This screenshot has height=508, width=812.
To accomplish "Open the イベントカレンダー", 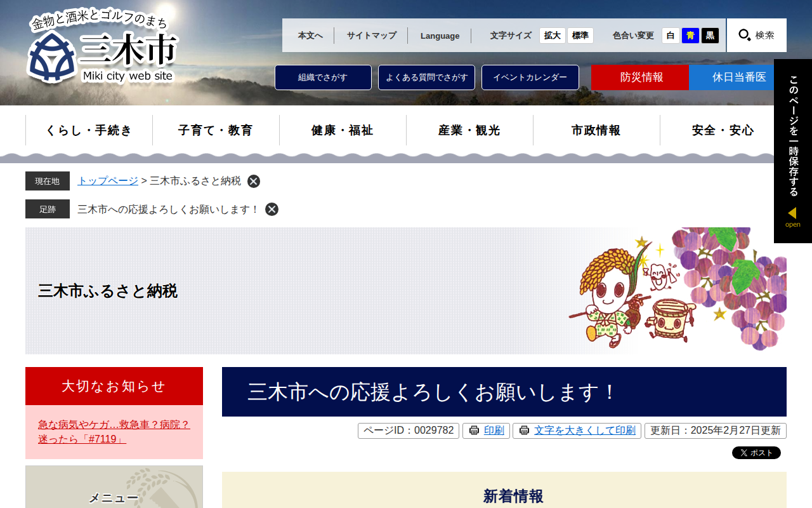I will [530, 77].
